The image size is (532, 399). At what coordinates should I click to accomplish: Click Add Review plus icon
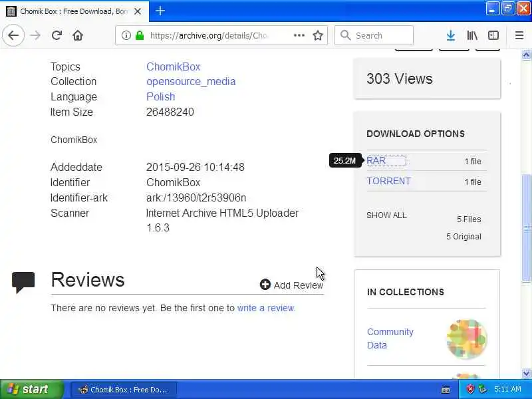point(265,285)
